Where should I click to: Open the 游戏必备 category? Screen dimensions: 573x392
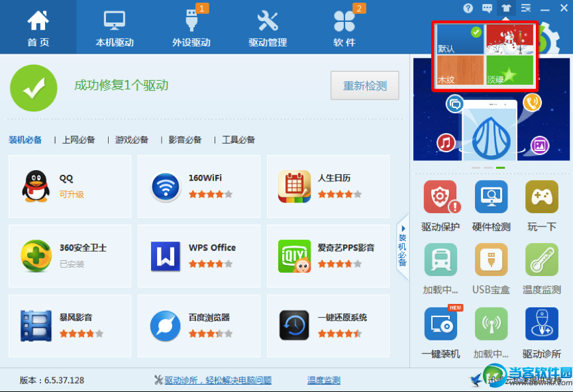(132, 140)
